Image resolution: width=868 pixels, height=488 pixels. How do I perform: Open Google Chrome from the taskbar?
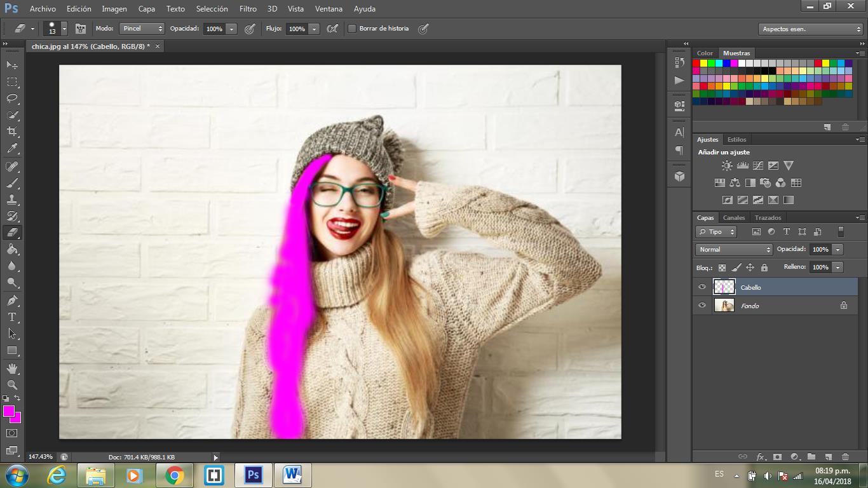click(174, 475)
